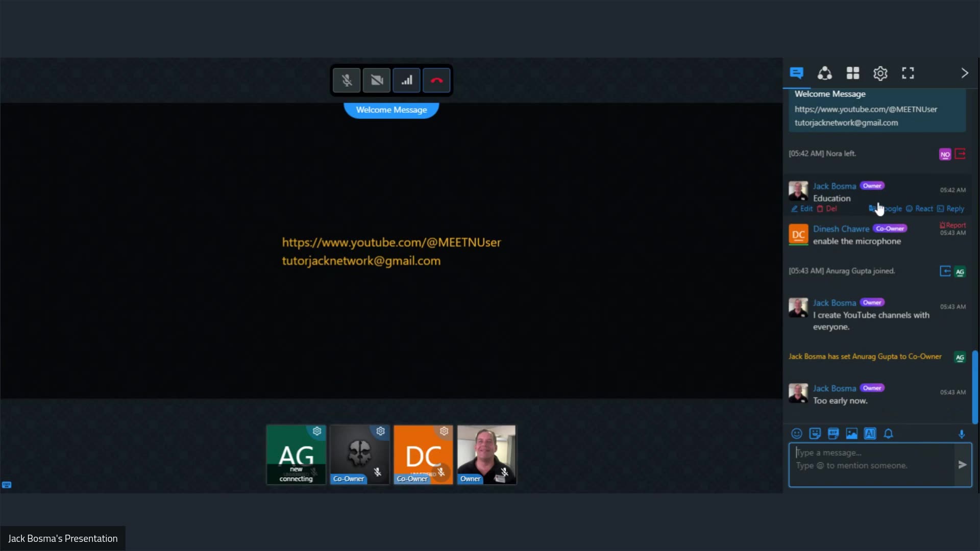
Task: Open the GIF picker in chat
Action: (x=833, y=434)
